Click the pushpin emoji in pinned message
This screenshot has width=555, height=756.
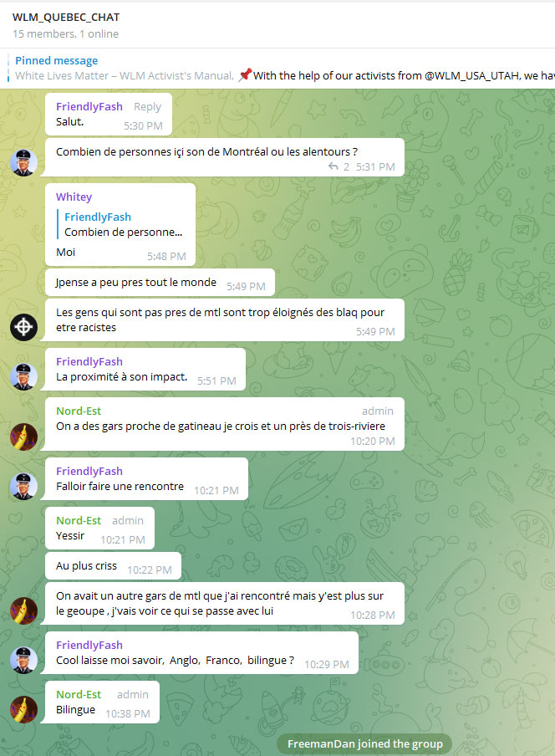coord(245,74)
